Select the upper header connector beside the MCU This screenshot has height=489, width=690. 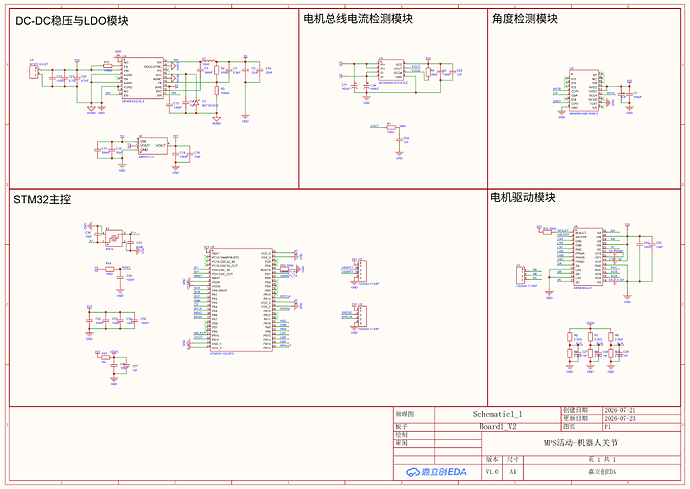362,271
